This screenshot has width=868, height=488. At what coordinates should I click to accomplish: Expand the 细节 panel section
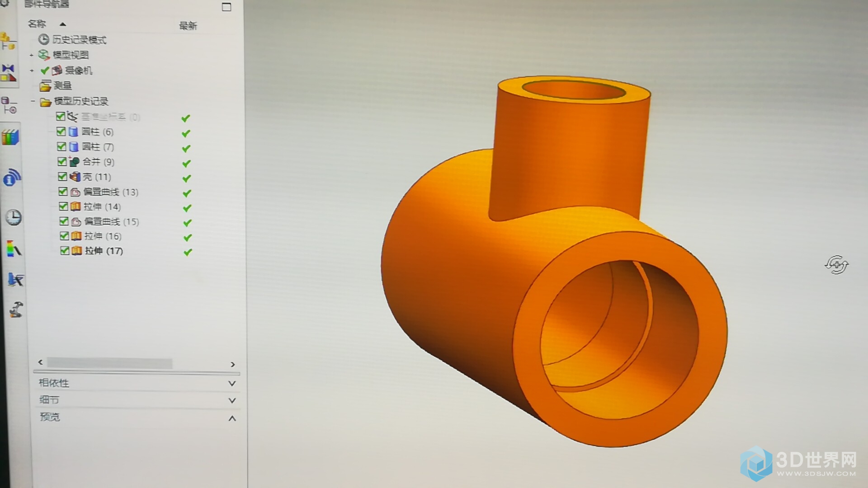click(x=232, y=400)
